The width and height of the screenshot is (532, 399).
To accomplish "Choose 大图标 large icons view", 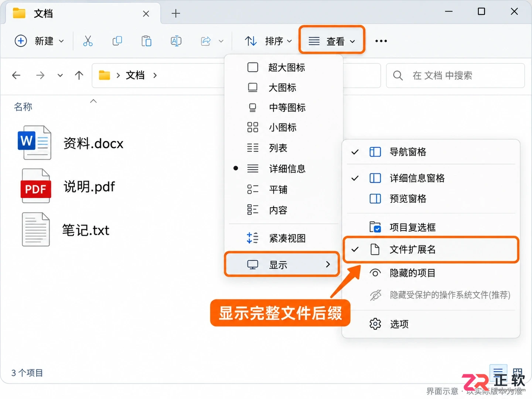I will [283, 88].
